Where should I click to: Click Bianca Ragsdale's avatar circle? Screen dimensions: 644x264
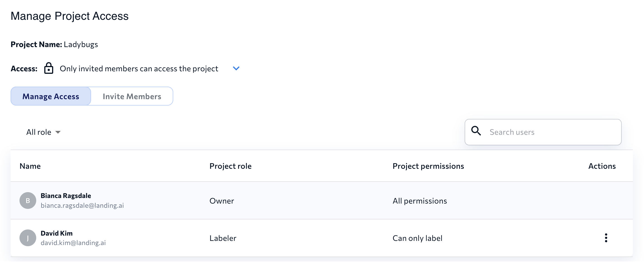28,201
